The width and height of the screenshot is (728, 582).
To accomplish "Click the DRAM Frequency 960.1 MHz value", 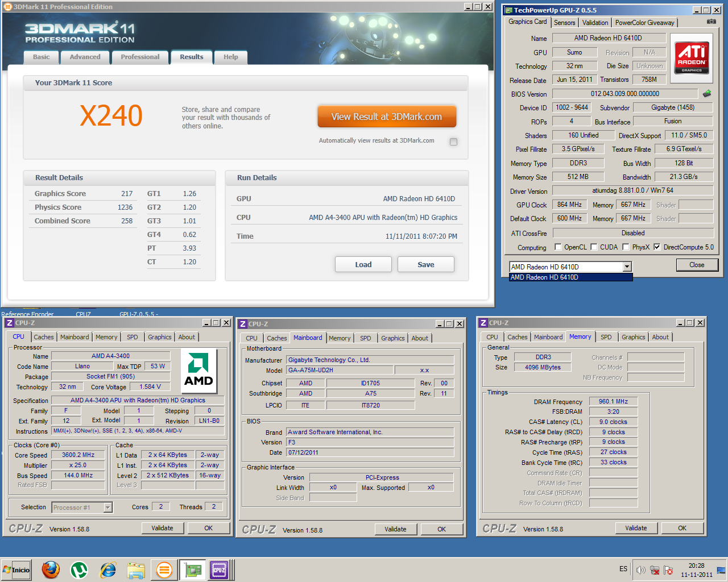I will pyautogui.click(x=613, y=401).
